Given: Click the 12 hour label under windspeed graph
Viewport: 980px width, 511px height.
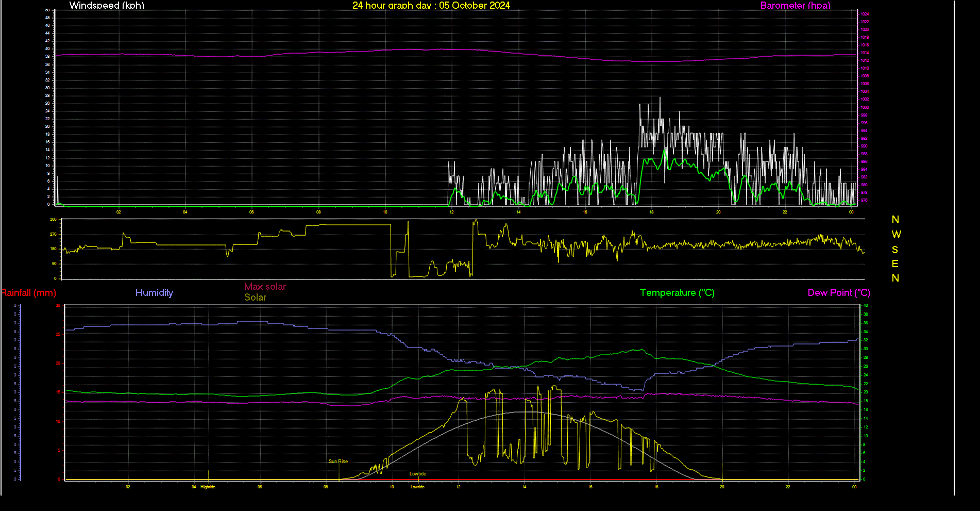Looking at the screenshot, I should pos(451,212).
